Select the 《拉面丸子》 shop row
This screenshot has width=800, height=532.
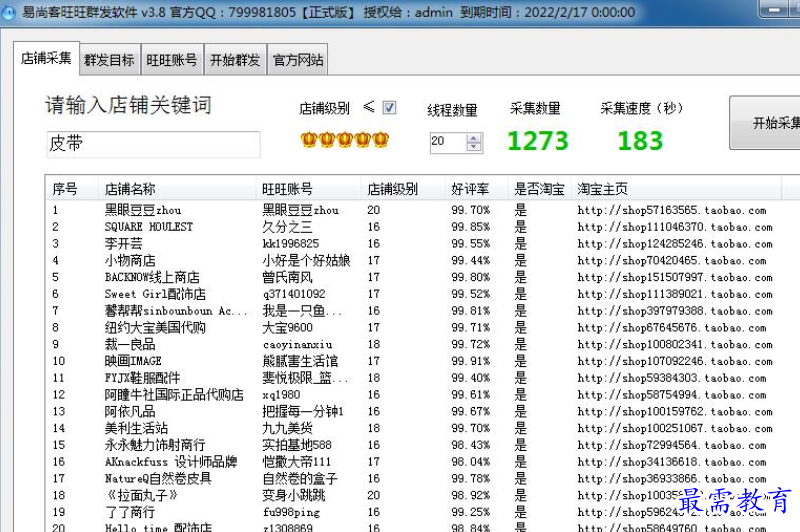pos(141,495)
